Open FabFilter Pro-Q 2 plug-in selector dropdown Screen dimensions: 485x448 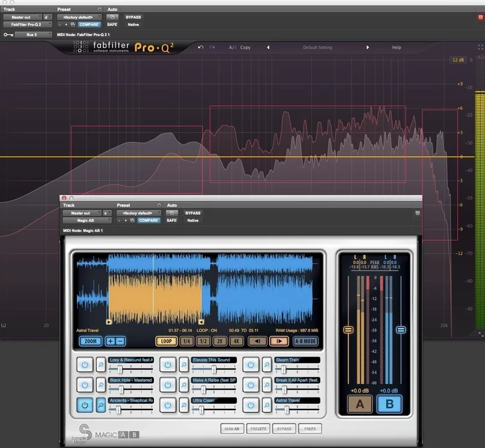(27, 25)
